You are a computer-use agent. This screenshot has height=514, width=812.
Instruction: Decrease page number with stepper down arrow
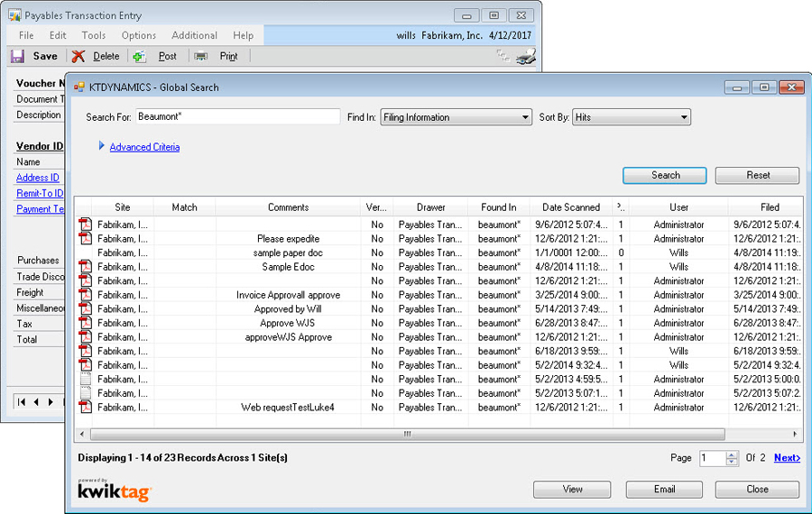(x=731, y=461)
